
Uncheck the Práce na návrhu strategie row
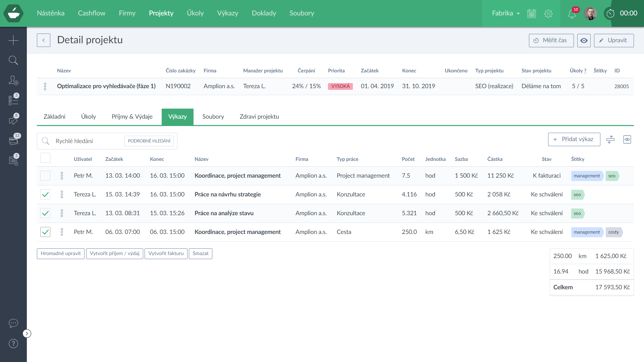coord(45,194)
